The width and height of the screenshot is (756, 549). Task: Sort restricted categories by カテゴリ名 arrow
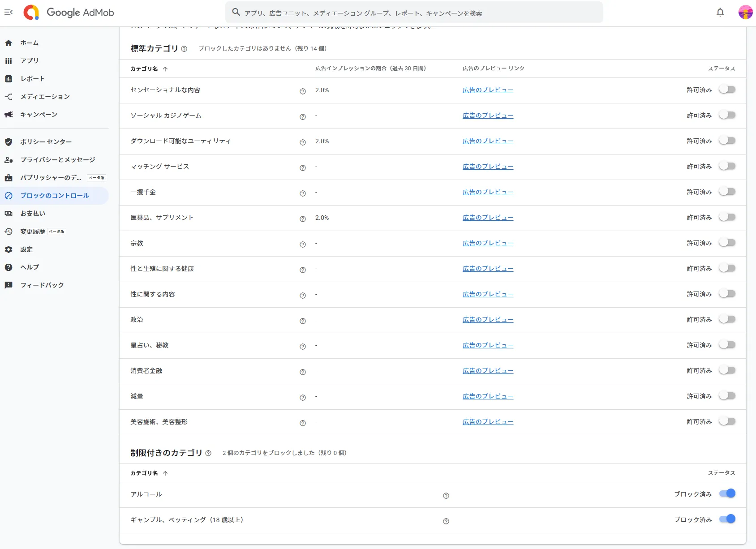click(x=165, y=473)
